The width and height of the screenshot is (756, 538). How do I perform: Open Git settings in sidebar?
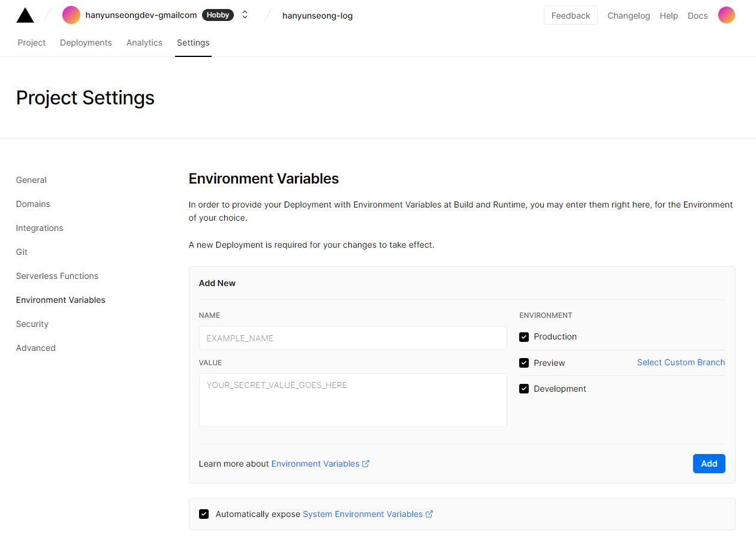[22, 252]
